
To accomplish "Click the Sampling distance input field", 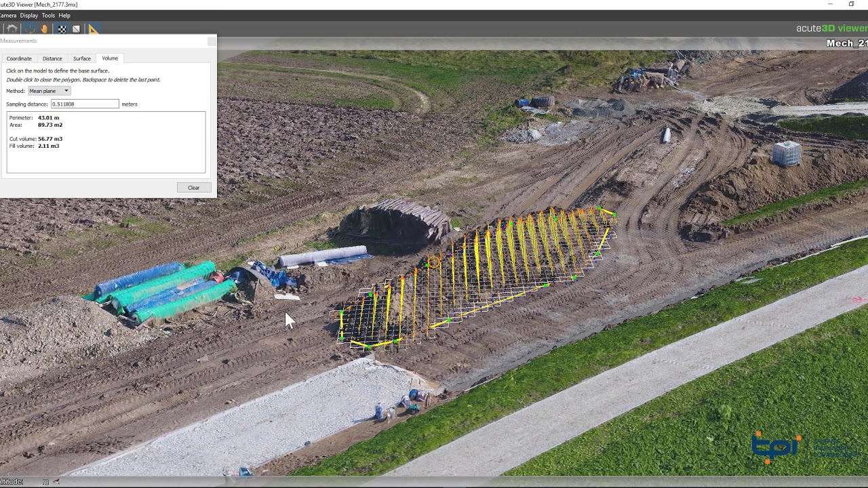I will pos(85,104).
